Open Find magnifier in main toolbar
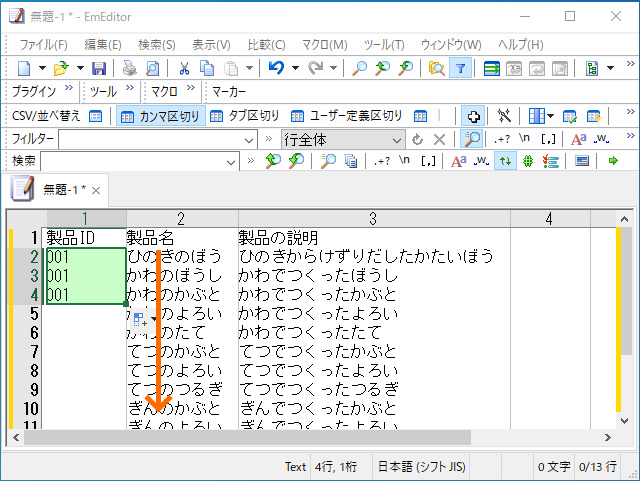Viewport: 640px width, 481px height. click(x=359, y=68)
